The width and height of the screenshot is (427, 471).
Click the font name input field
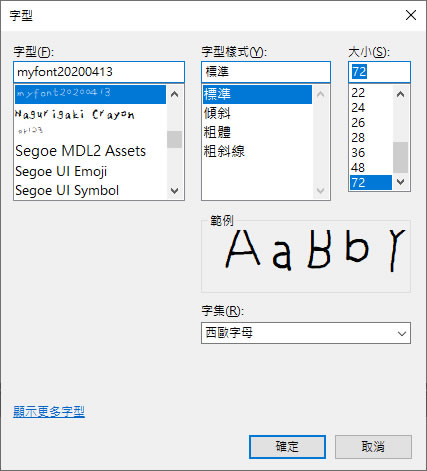point(99,72)
